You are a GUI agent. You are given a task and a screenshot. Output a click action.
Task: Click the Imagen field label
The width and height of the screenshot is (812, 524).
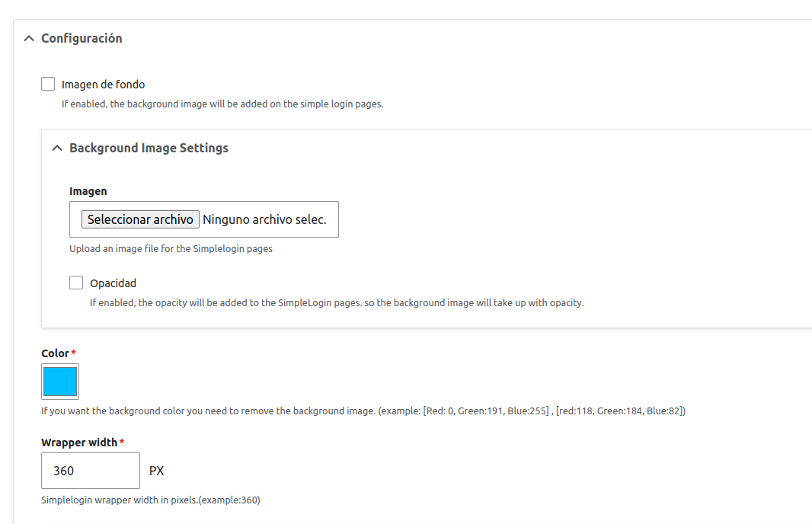pos(88,191)
